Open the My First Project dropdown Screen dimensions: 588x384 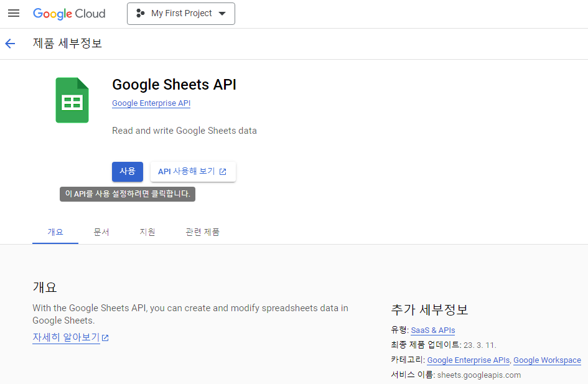coord(180,14)
